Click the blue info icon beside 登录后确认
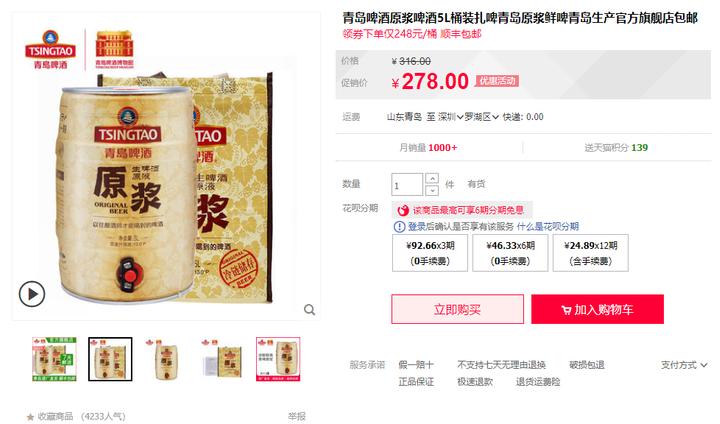This screenshot has width=720, height=424. [399, 226]
